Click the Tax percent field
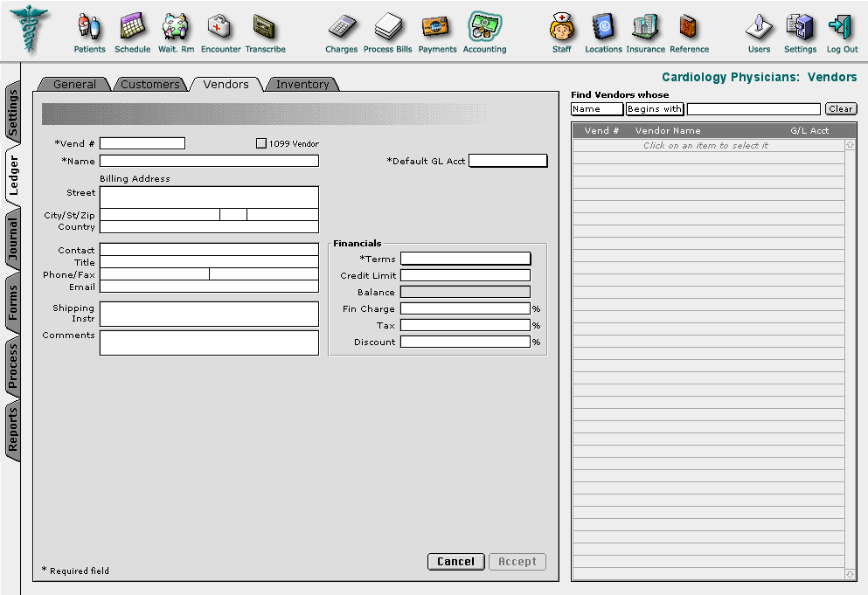Screen dimensions: 868x595 click(466, 325)
